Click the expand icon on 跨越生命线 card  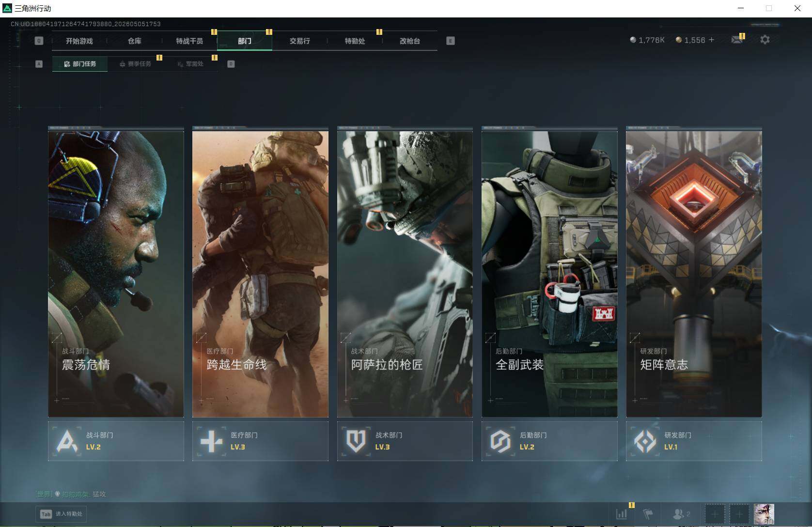click(201, 338)
